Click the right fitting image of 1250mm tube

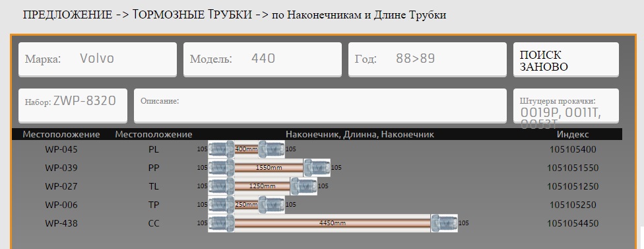pyautogui.click(x=304, y=186)
